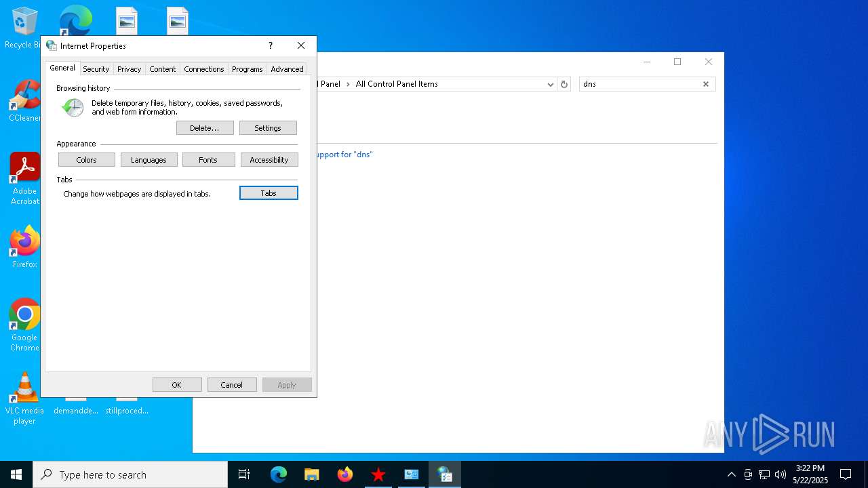Image resolution: width=868 pixels, height=488 pixels.
Task: Refresh the Control Panel address bar
Action: tap(564, 84)
